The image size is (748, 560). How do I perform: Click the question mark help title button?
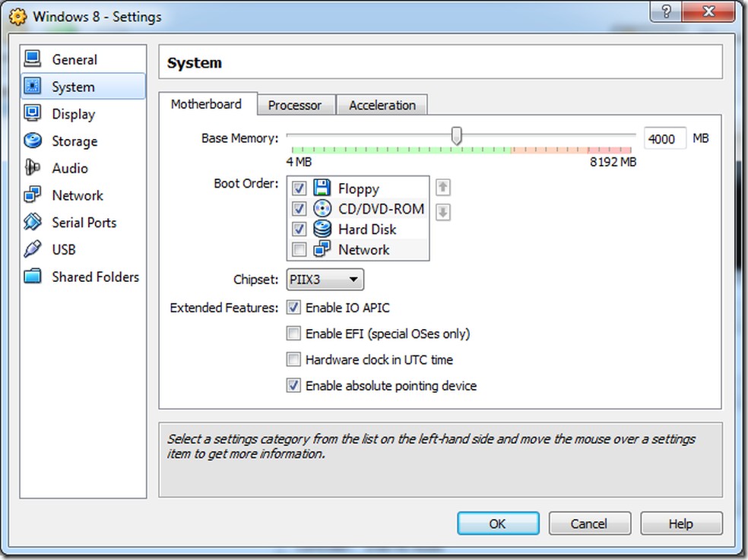click(666, 11)
